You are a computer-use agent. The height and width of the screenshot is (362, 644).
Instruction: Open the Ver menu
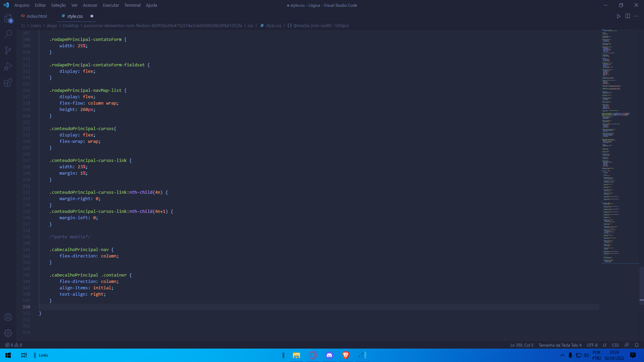click(x=74, y=5)
